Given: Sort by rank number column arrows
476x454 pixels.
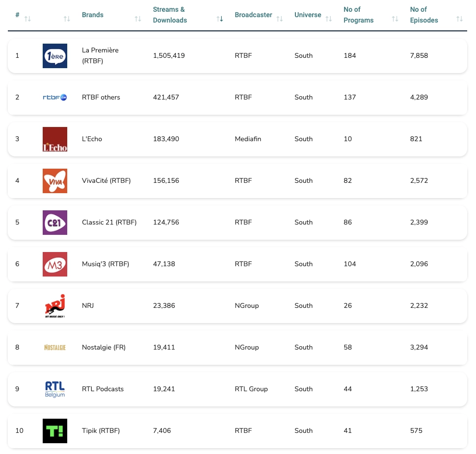Looking at the screenshot, I should coord(27,19).
